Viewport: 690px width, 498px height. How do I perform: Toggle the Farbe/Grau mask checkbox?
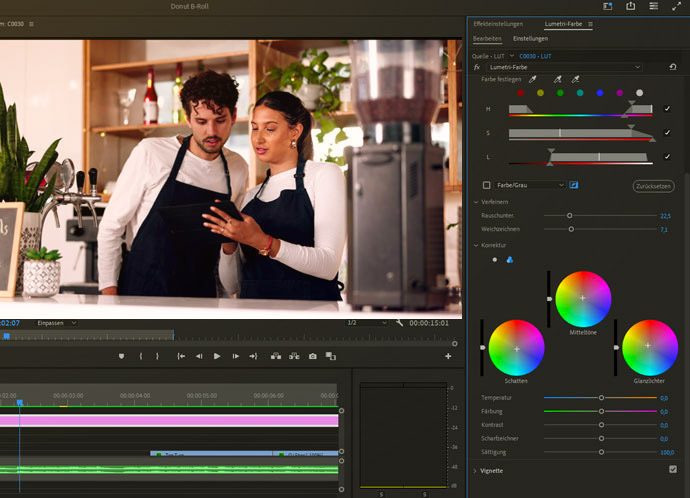(x=487, y=185)
